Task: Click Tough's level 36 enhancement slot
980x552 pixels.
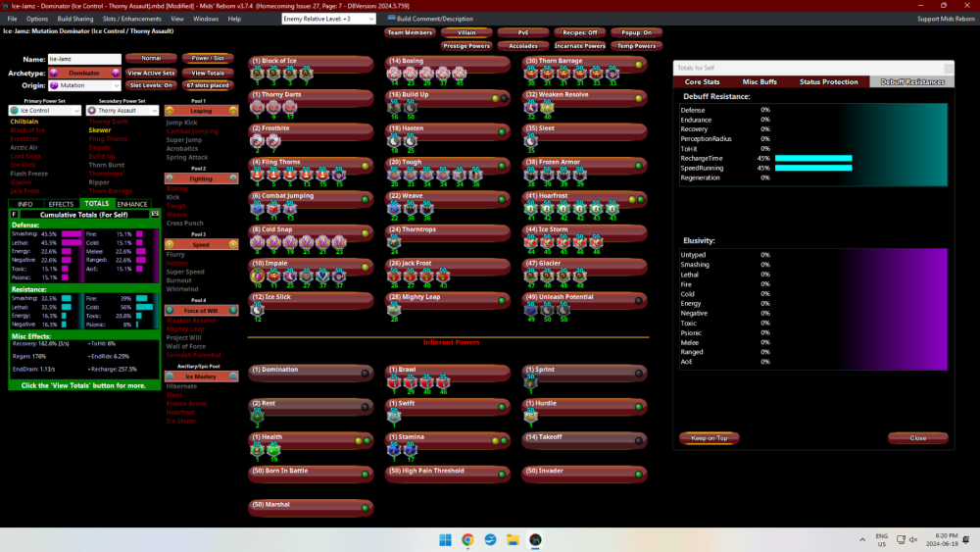Action: tap(475, 175)
